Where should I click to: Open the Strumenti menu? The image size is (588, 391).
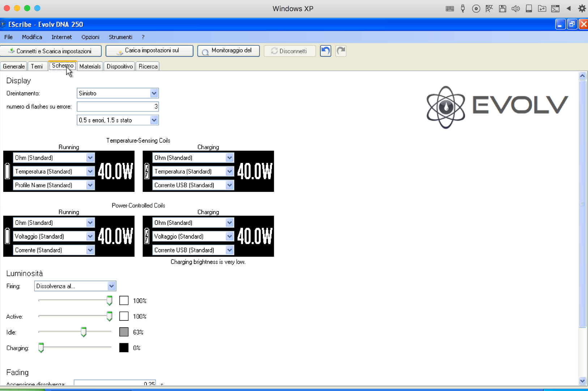point(120,37)
